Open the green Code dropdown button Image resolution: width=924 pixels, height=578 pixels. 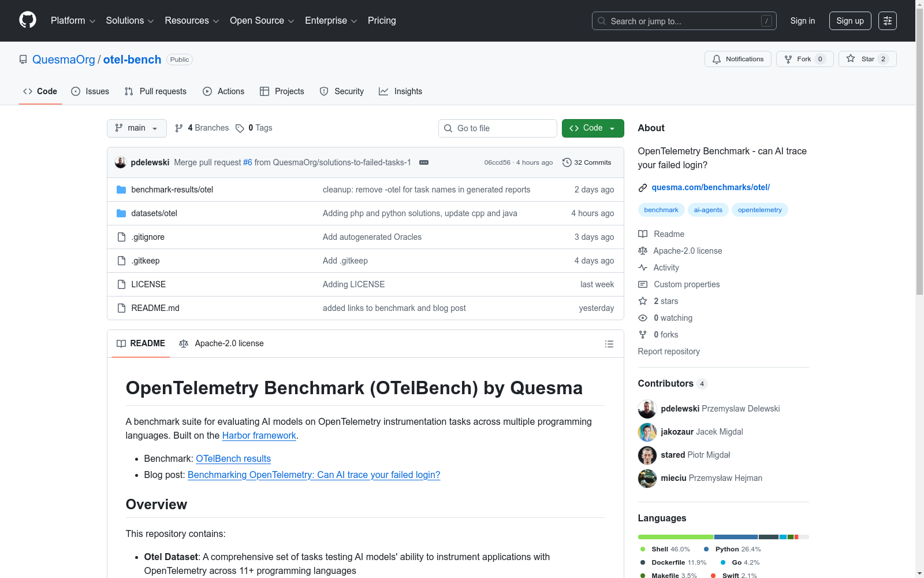pos(593,128)
